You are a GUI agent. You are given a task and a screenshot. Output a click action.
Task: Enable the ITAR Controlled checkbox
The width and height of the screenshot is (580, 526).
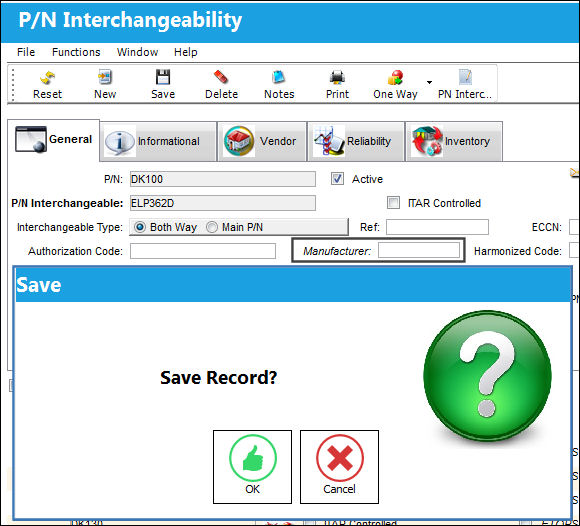click(393, 203)
